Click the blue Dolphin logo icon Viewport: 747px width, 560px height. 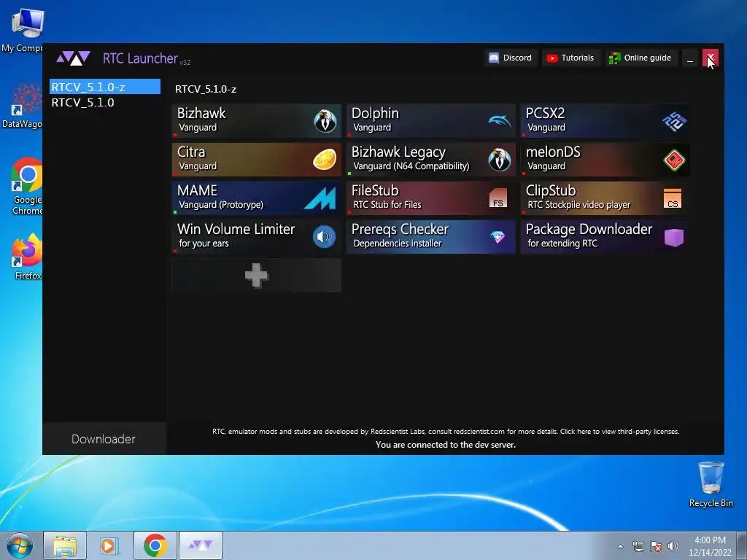pos(499,121)
